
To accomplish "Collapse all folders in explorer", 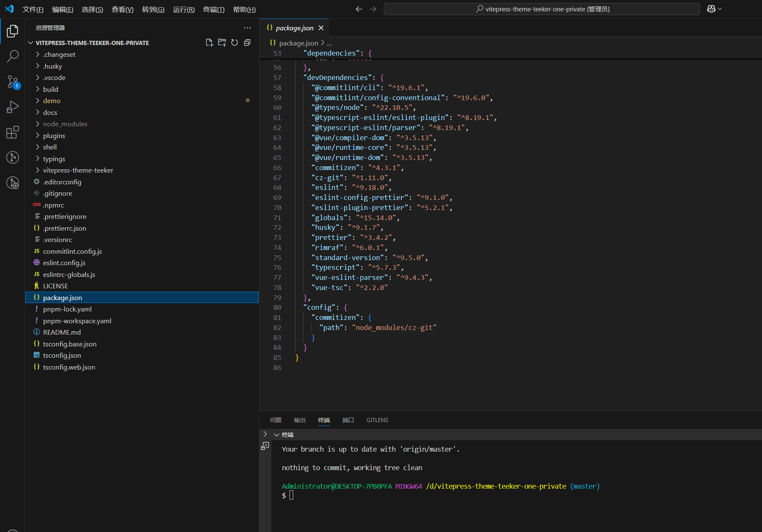I will (247, 43).
